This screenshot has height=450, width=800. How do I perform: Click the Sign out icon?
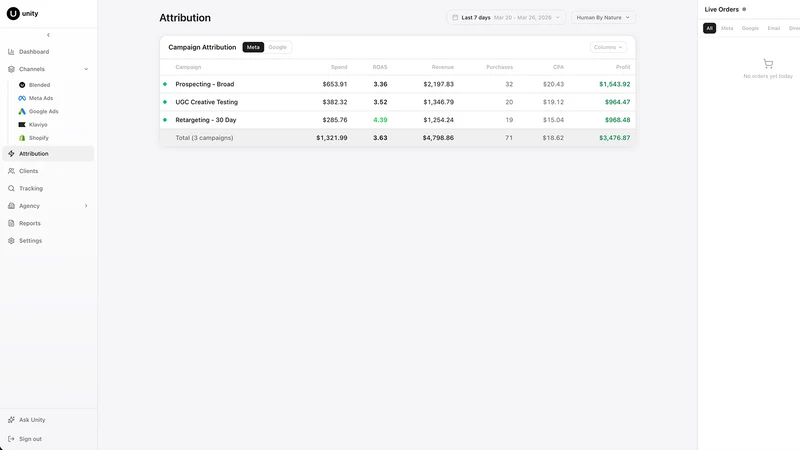pyautogui.click(x=11, y=439)
